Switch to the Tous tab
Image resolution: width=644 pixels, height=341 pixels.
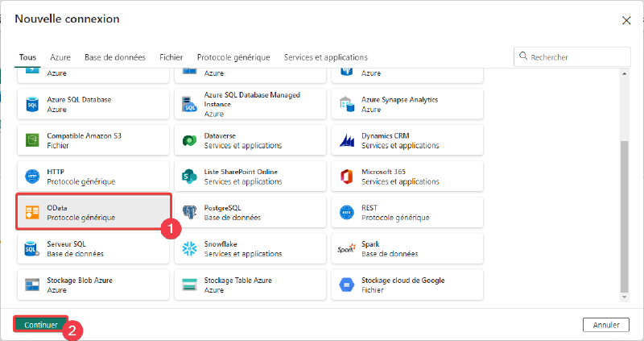click(x=27, y=57)
